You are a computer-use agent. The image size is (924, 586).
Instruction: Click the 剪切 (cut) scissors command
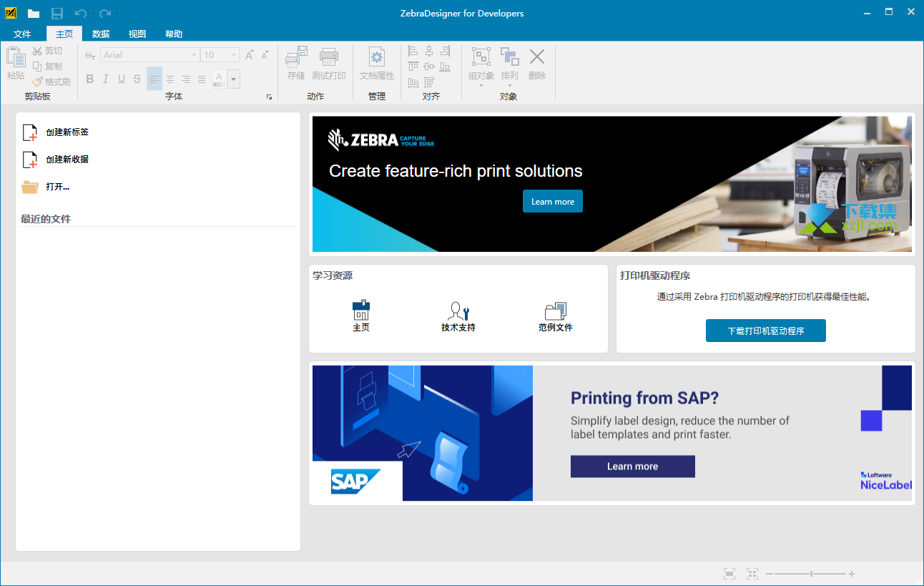point(47,51)
